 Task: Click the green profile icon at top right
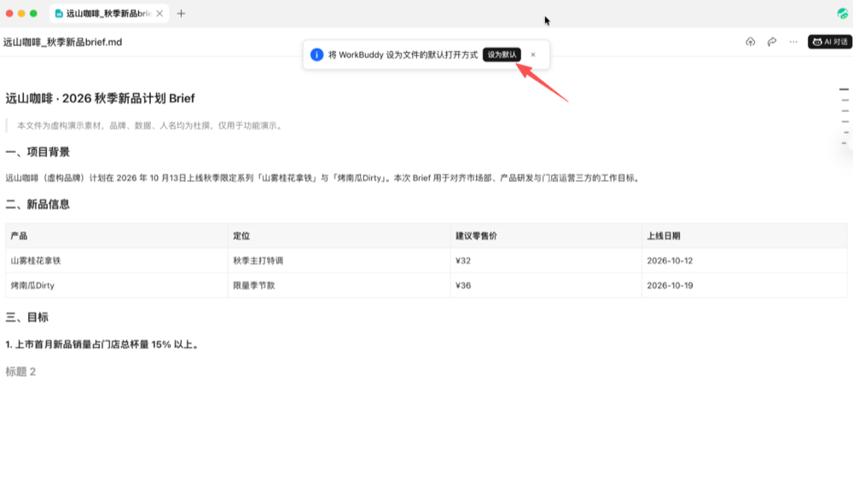point(842,14)
